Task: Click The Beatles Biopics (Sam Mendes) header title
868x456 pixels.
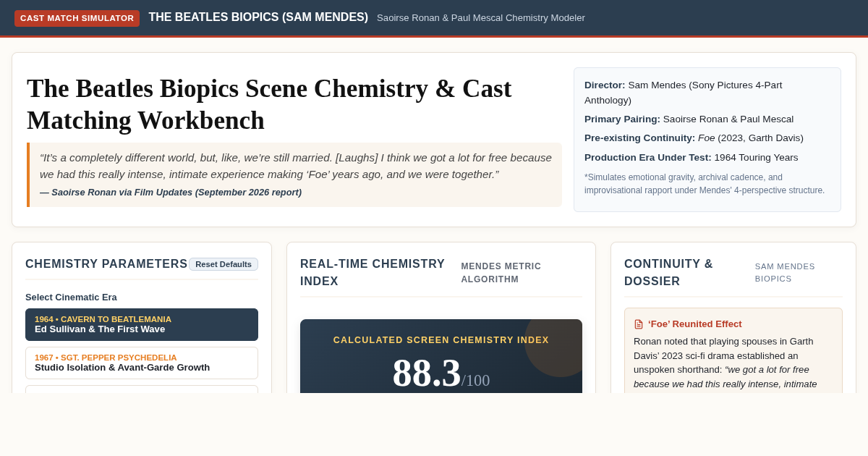Action: [258, 17]
